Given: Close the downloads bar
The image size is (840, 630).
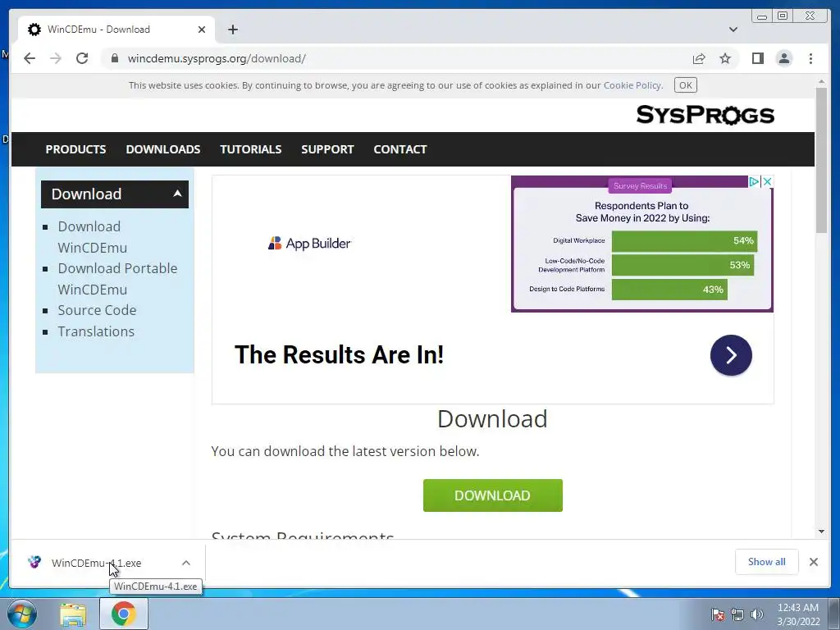Looking at the screenshot, I should click(x=813, y=562).
